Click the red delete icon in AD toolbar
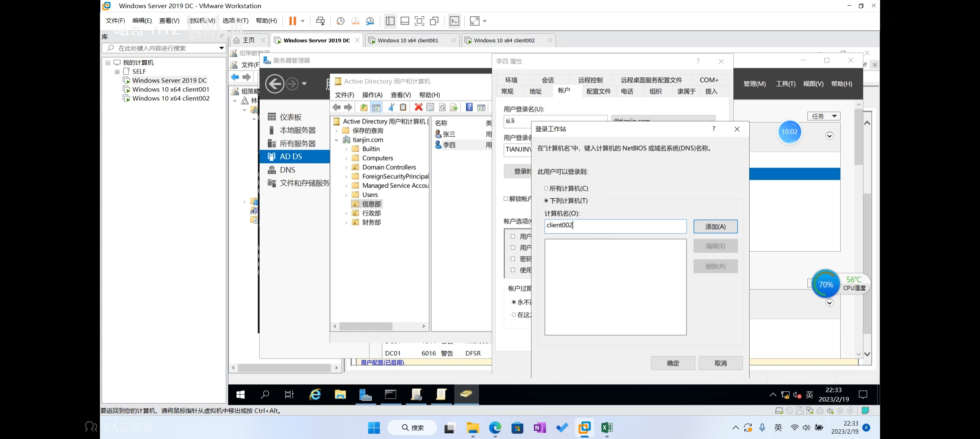980x439 pixels. point(418,107)
